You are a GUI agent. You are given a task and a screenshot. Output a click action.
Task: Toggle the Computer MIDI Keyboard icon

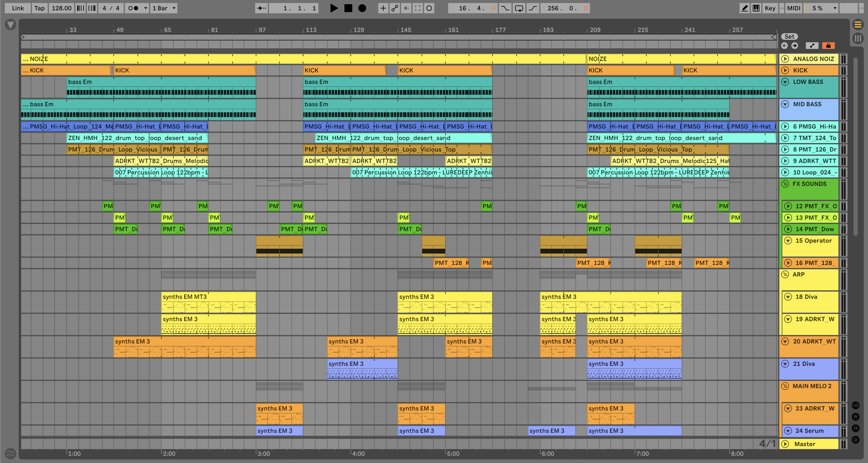[756, 8]
